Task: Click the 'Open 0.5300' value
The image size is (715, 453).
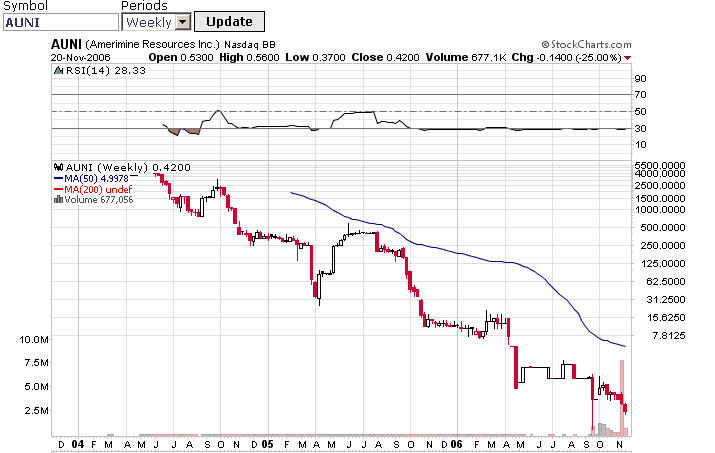Action: (181, 57)
